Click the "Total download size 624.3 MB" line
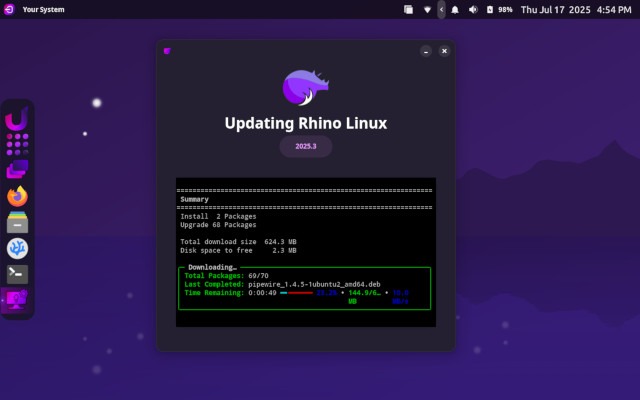Screen dimensions: 640x400 tap(238, 242)
